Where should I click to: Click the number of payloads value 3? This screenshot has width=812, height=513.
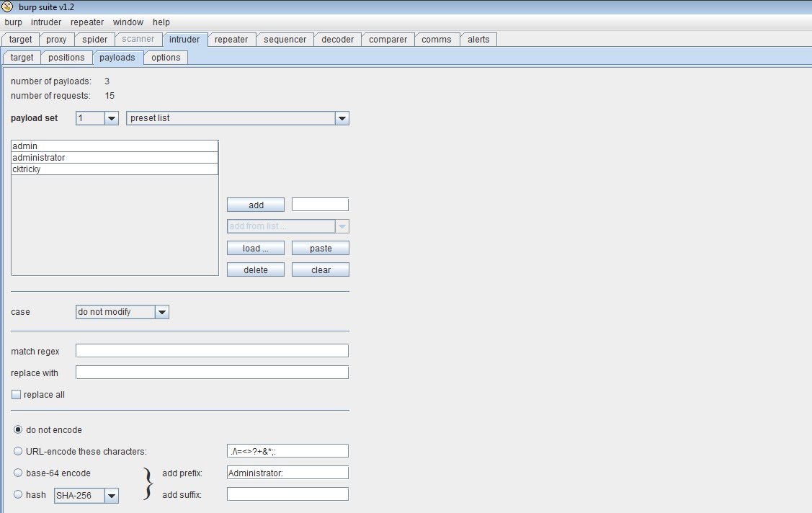pos(107,81)
